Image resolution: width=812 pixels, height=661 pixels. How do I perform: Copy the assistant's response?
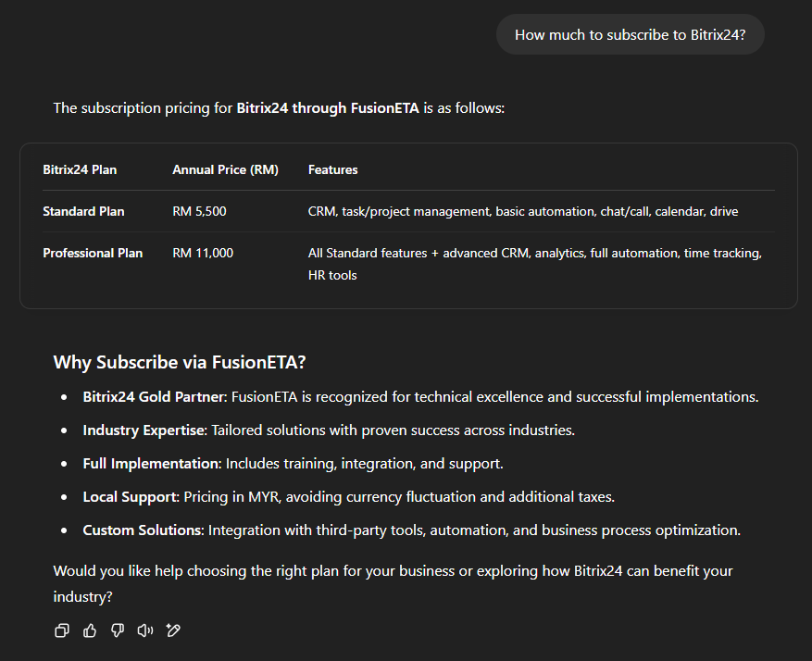[x=62, y=630]
